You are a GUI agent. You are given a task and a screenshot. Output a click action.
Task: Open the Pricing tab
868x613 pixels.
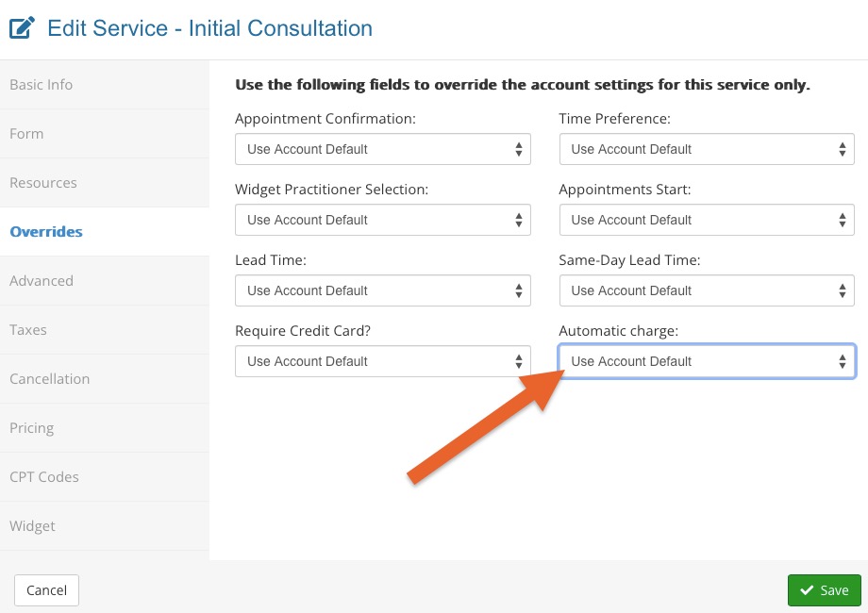coord(105,428)
